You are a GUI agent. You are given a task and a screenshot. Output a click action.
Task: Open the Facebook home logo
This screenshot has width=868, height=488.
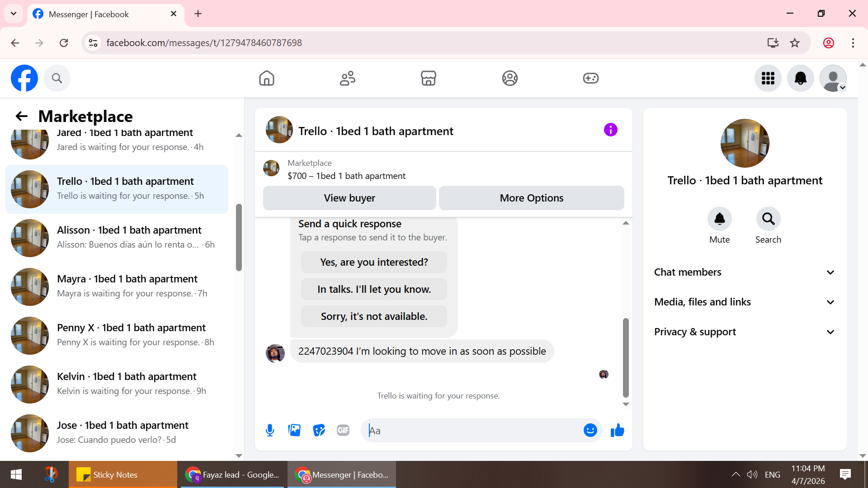tap(24, 78)
